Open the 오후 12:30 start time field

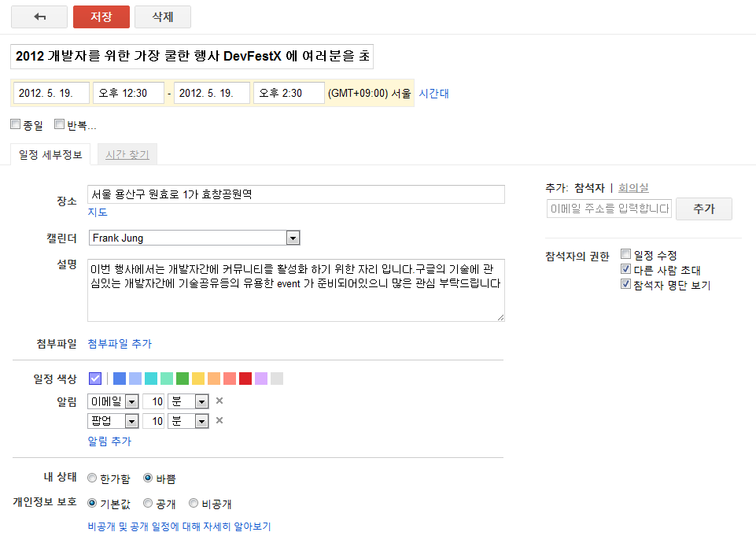click(128, 93)
